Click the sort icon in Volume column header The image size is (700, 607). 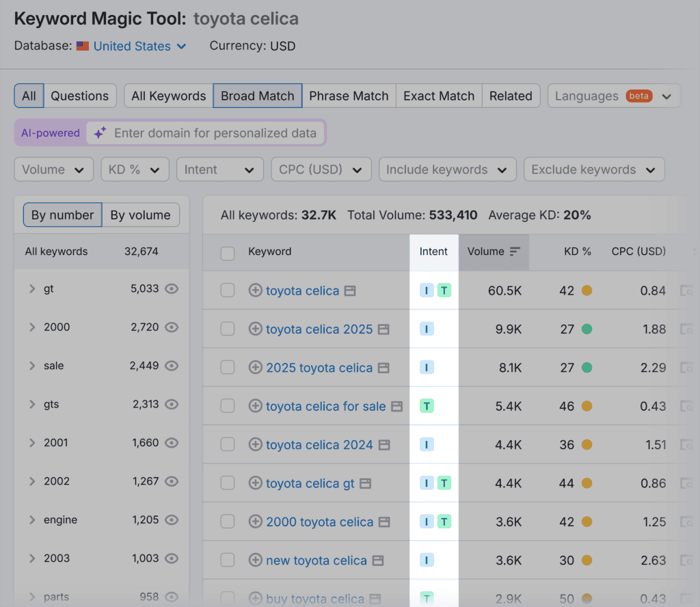[x=515, y=252]
